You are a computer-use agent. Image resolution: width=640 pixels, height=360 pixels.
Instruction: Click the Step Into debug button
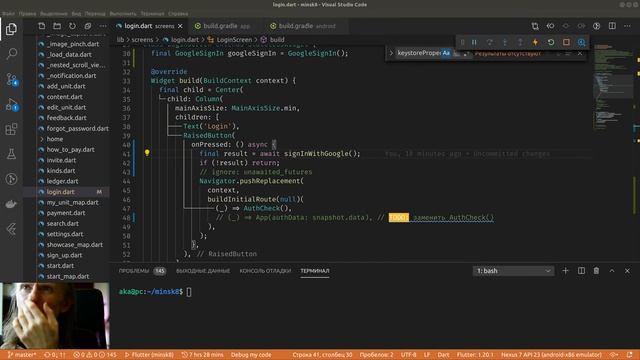click(x=505, y=42)
